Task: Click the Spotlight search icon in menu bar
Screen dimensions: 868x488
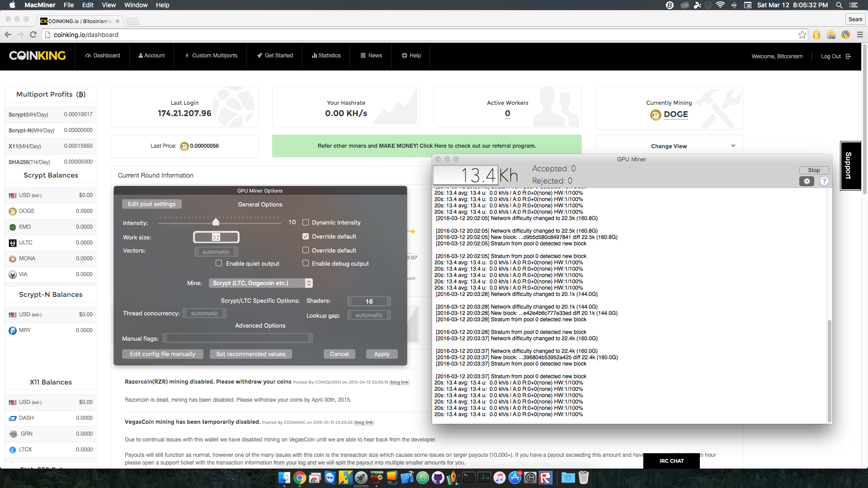Action: click(839, 5)
